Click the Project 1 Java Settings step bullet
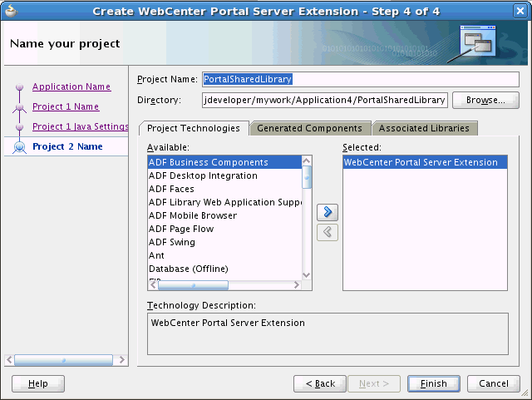The height and width of the screenshot is (400, 532). point(20,126)
